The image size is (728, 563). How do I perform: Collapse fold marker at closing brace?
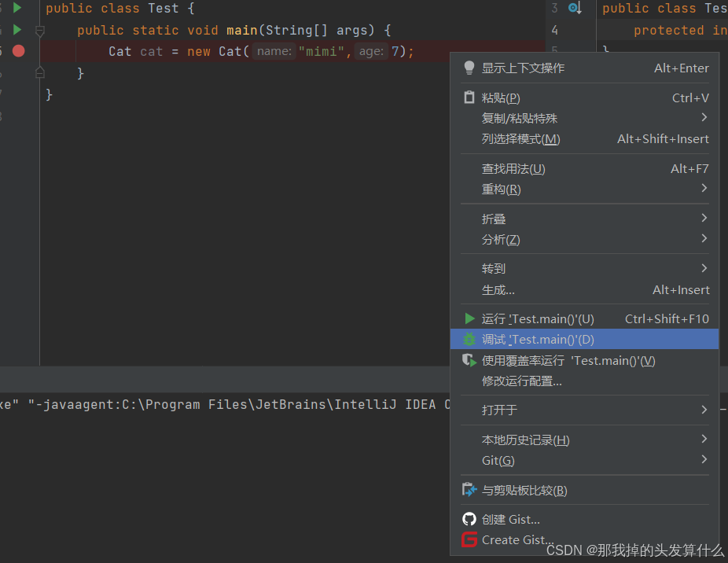click(x=40, y=72)
